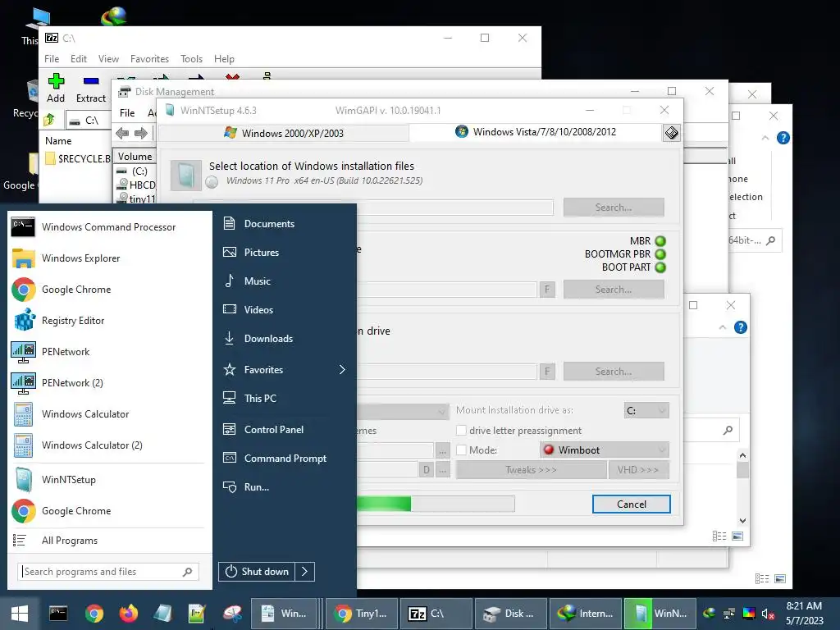Click Add button in 7-Zip

pyautogui.click(x=56, y=89)
